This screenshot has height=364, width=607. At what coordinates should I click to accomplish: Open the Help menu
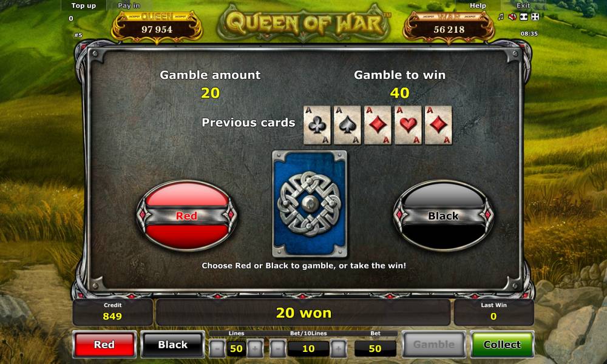point(478,5)
